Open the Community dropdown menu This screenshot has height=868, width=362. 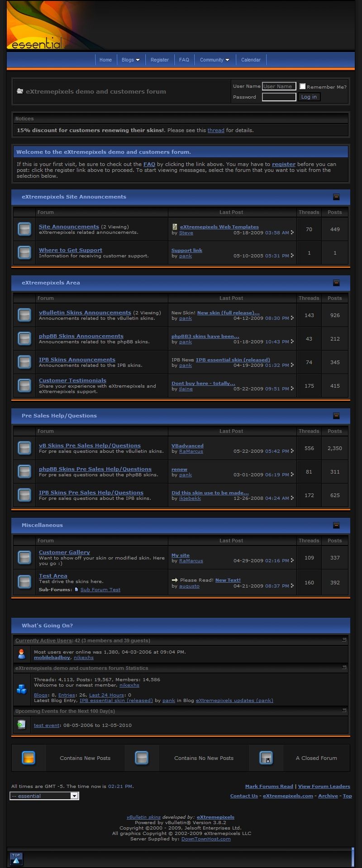click(x=214, y=60)
